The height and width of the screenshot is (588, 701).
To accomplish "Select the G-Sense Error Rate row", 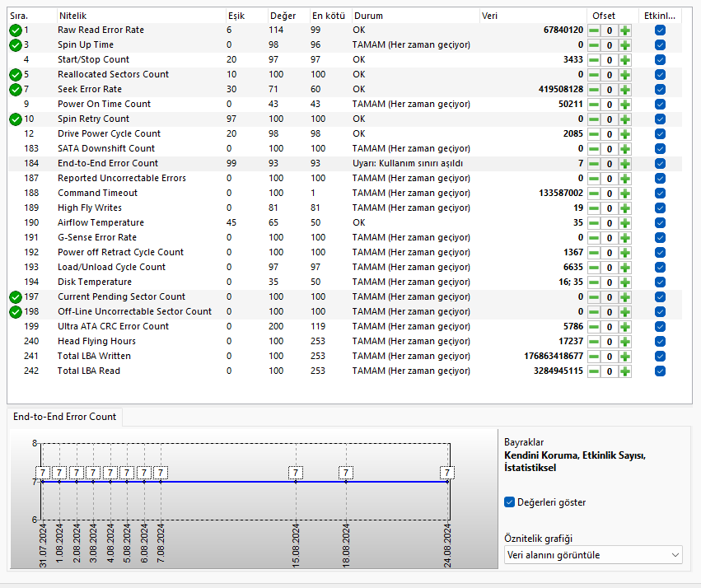I will (x=345, y=238).
